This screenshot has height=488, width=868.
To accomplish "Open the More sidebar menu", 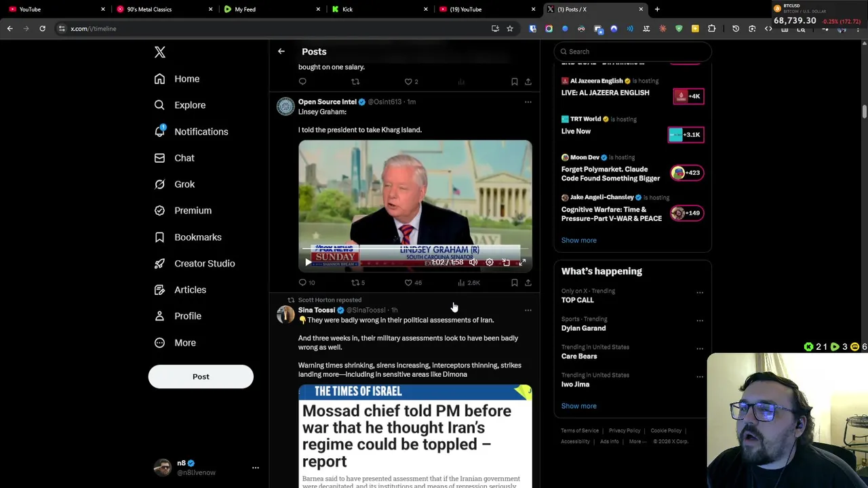I will click(x=175, y=343).
